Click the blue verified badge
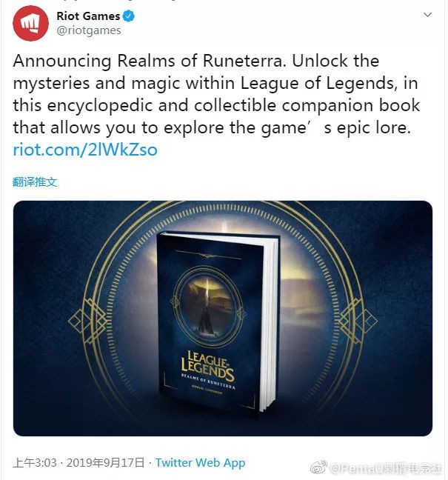 coord(129,16)
